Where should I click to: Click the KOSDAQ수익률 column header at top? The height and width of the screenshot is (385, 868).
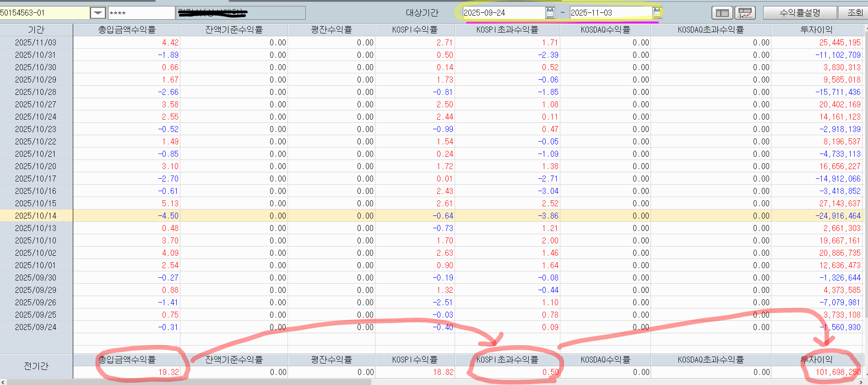605,30
